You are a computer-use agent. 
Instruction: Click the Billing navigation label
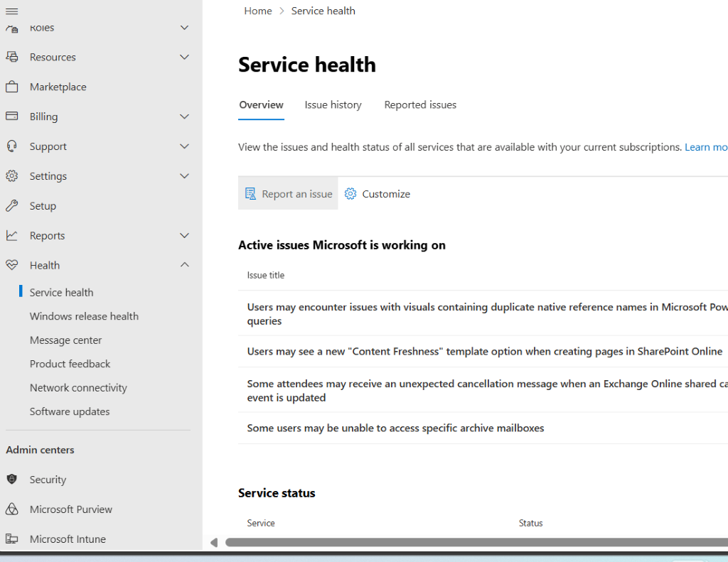pos(43,117)
